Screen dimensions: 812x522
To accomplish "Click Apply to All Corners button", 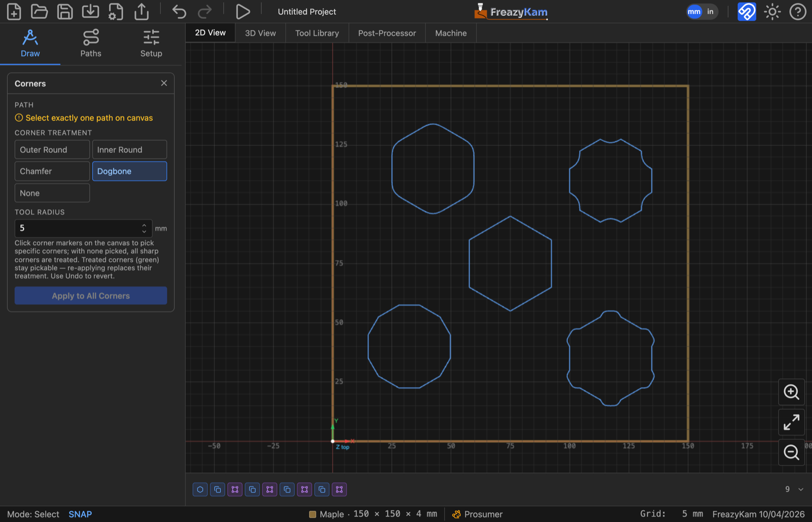I will point(91,296).
